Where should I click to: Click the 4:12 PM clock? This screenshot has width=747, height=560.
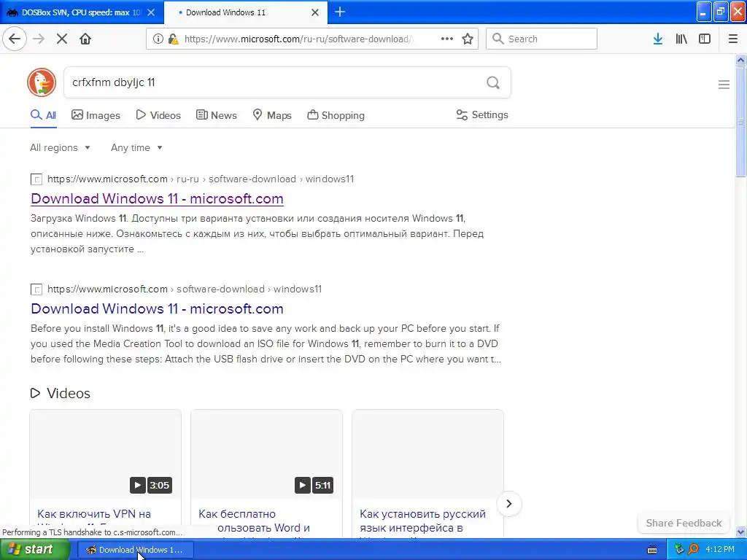point(720,550)
